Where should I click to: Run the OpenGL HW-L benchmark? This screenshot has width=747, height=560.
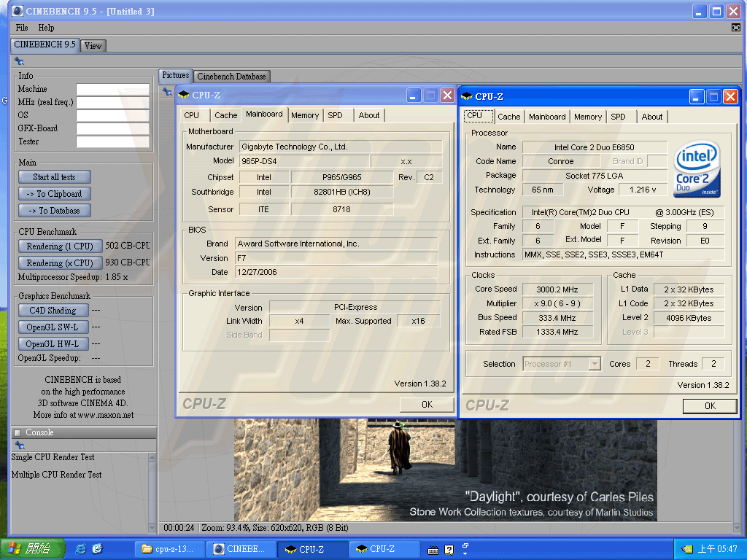tap(53, 344)
